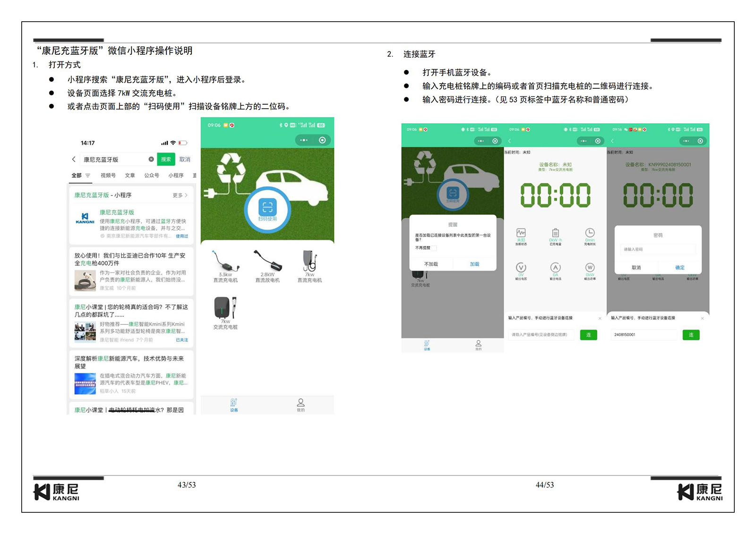Click the page number 44/53
Viewport: 756px width, 534px height.
(545, 485)
